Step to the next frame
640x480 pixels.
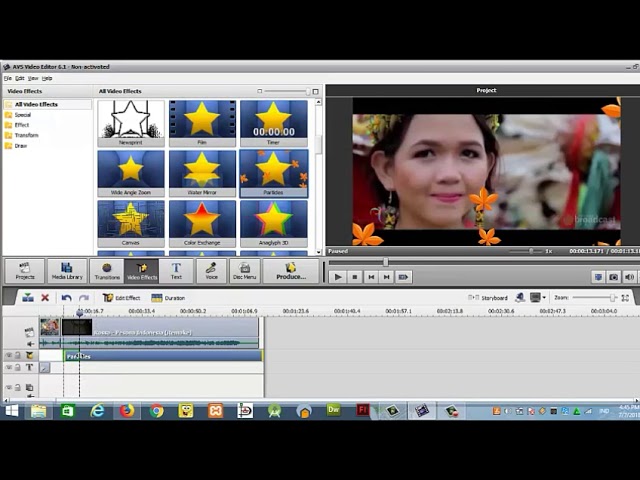pyautogui.click(x=387, y=277)
